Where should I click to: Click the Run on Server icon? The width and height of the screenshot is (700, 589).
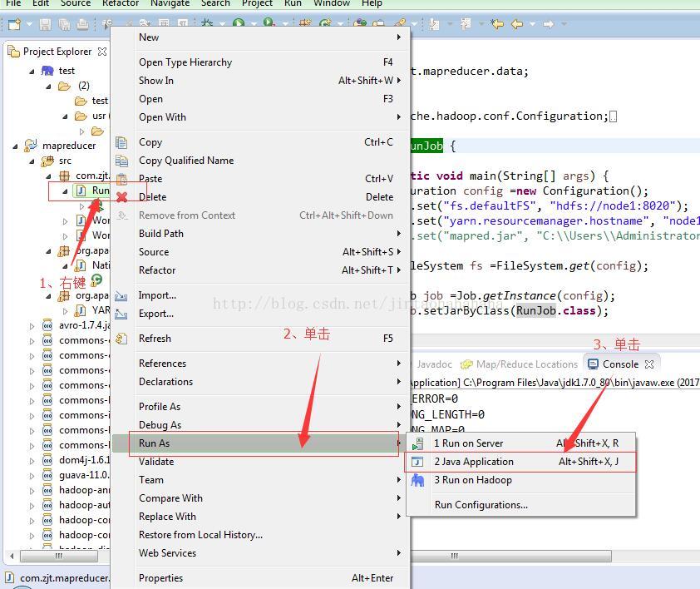click(x=417, y=443)
